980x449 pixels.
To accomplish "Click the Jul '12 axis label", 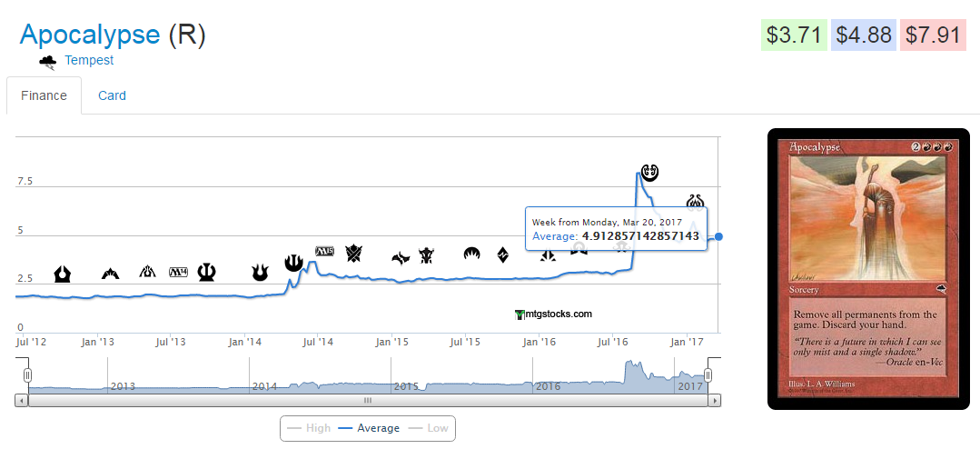I will click(32, 342).
